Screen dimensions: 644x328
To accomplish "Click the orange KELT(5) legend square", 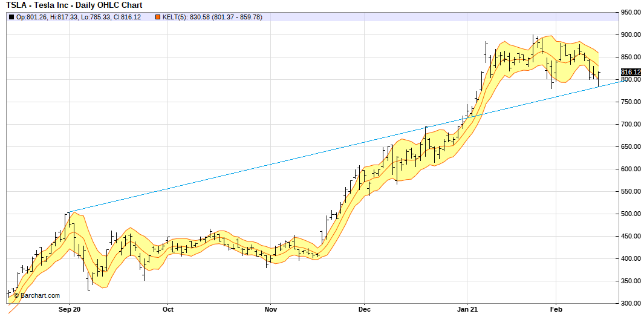I will click(158, 17).
